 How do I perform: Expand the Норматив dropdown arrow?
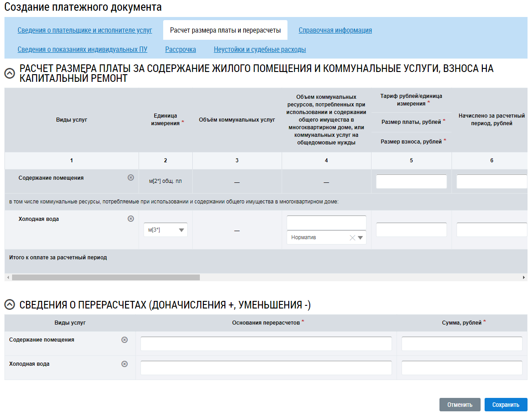click(x=360, y=238)
